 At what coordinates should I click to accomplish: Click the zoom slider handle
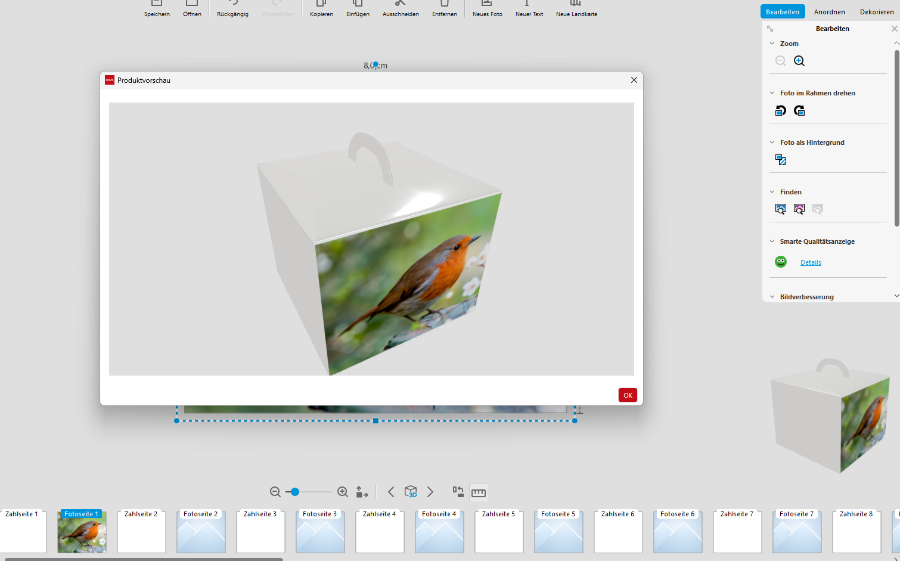tap(294, 492)
